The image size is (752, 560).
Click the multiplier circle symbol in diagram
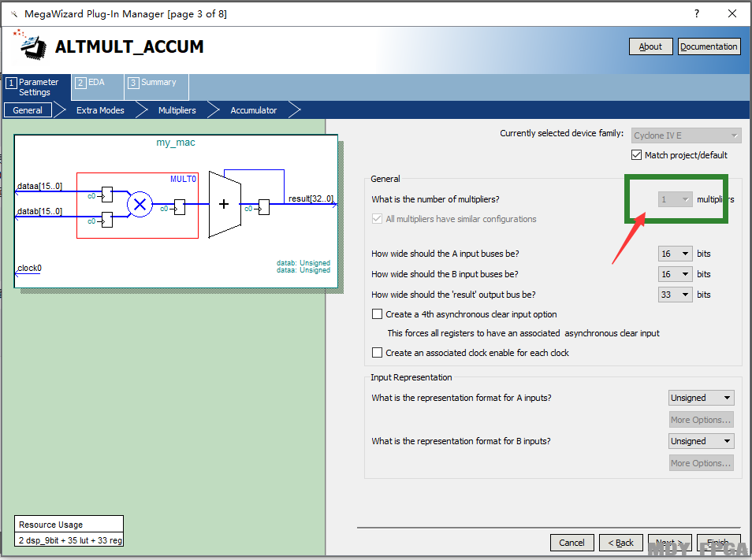pyautogui.click(x=140, y=205)
